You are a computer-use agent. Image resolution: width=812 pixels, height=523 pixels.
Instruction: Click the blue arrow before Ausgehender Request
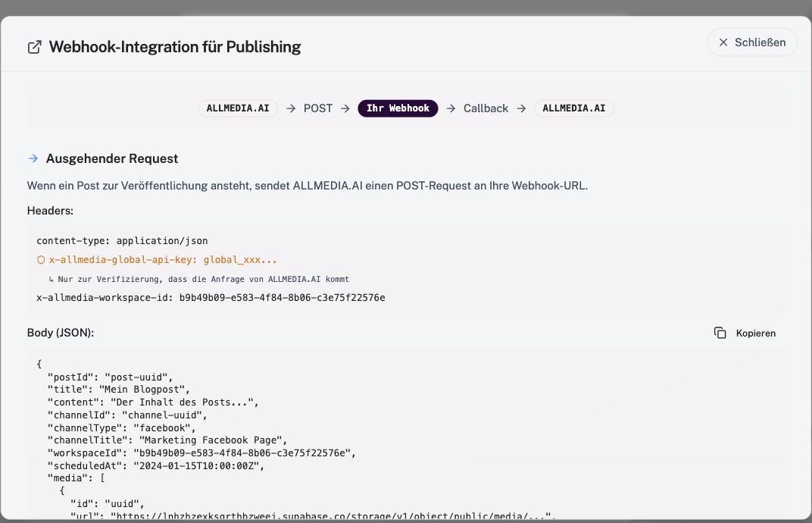(33, 158)
